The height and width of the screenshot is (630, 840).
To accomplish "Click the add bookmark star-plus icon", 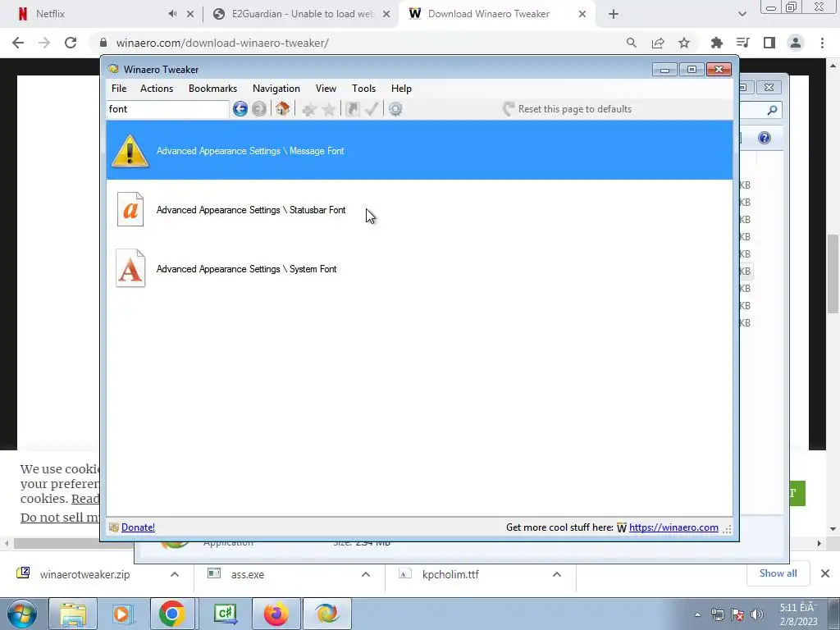I will [308, 109].
